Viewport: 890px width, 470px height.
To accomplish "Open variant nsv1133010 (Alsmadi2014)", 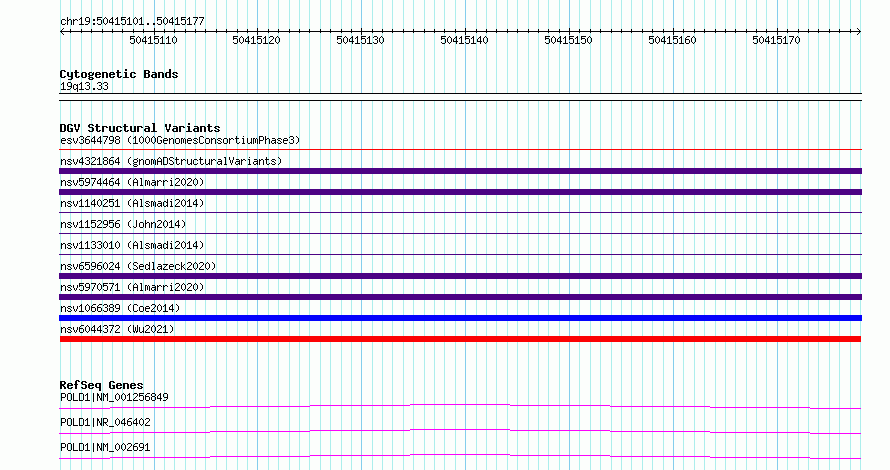I will 132,245.
